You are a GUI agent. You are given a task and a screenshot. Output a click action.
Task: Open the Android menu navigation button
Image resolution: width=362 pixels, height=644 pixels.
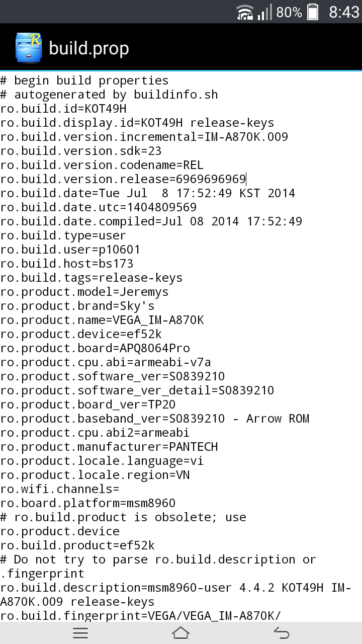point(80,633)
